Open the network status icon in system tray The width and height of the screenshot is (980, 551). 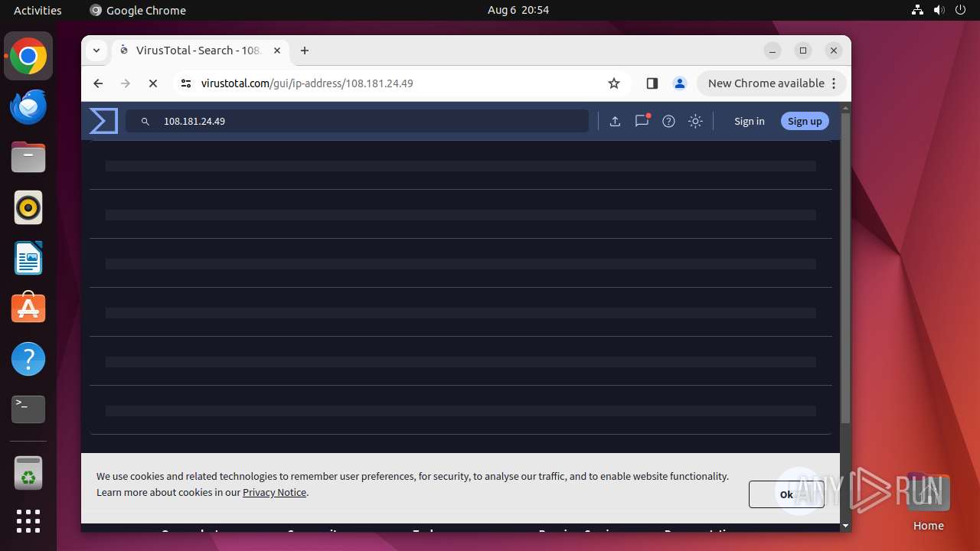pos(917,10)
